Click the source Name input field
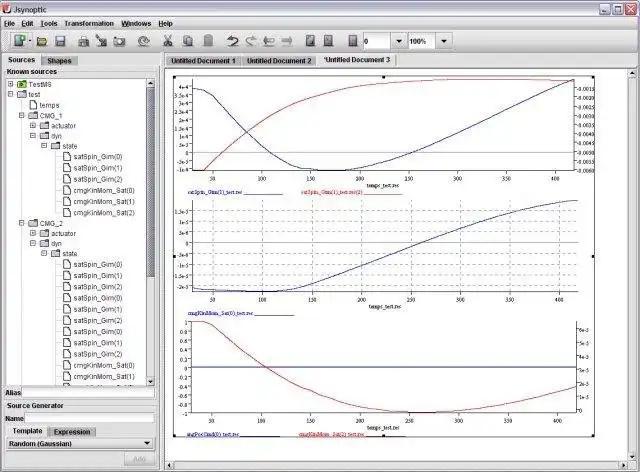 [x=90, y=418]
